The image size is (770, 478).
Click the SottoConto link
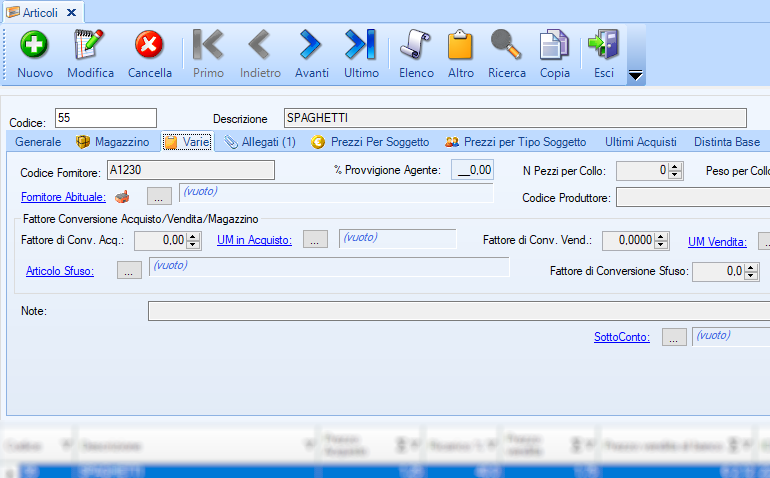621,337
